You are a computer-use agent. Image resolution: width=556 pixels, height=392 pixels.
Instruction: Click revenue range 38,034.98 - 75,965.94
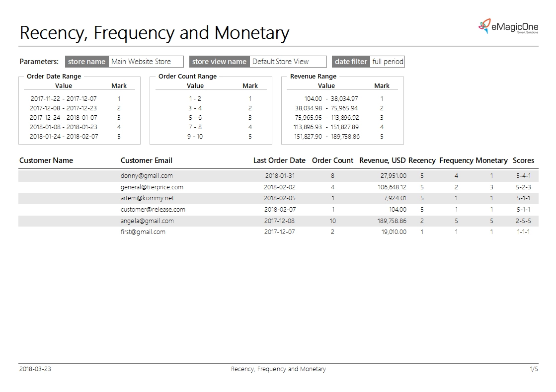coord(326,108)
